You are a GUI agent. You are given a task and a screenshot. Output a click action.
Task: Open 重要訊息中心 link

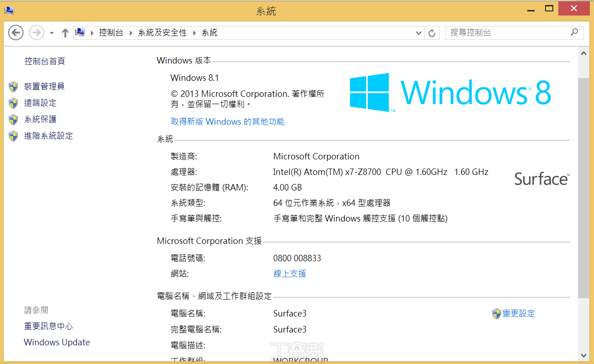(x=48, y=326)
